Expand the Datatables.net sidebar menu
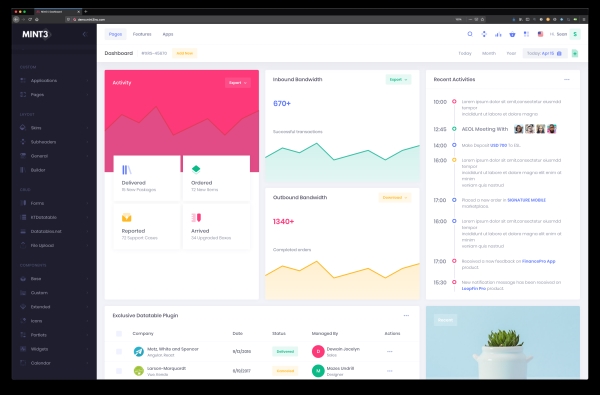Viewport: 600px width, 395px height. click(54, 232)
